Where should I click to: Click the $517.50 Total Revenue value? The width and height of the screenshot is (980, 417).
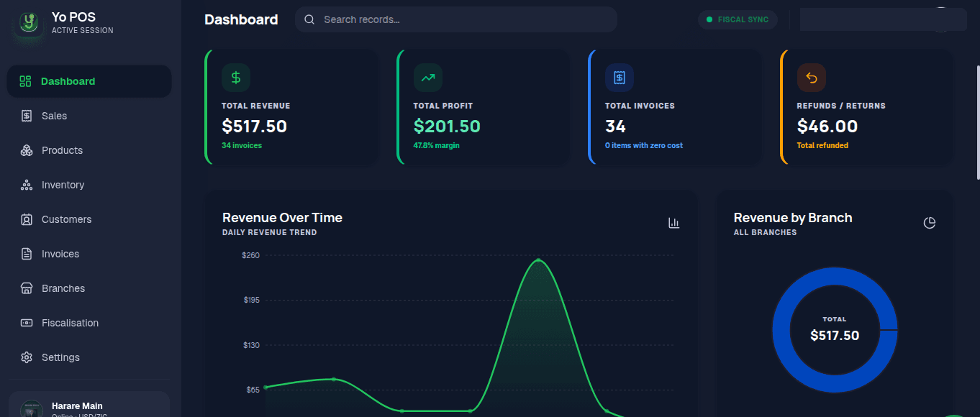point(255,127)
